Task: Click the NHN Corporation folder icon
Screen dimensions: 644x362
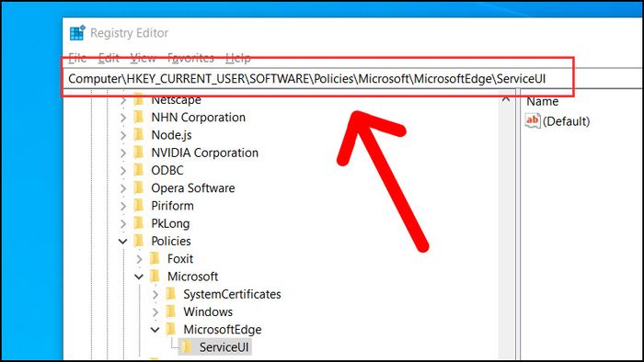Action: click(x=139, y=118)
